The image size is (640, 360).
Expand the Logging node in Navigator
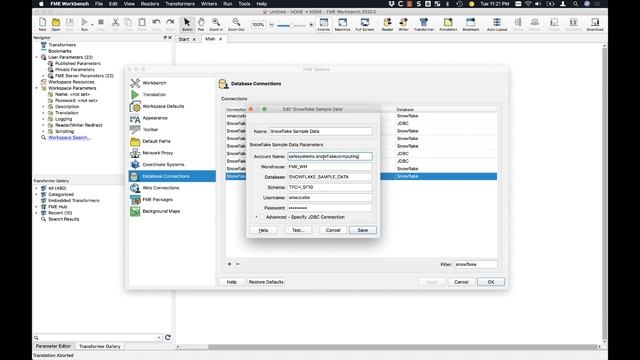coord(44,119)
